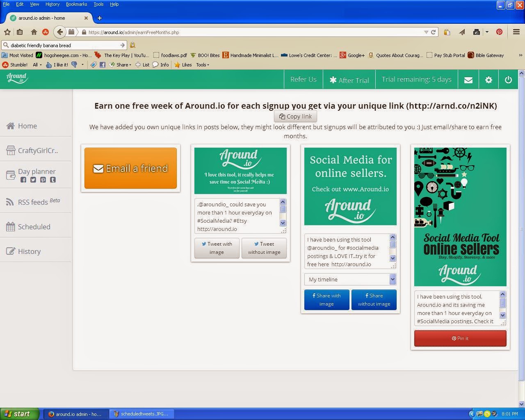Open RSS feeds in the sidebar
The image size is (525, 420).
(x=33, y=202)
